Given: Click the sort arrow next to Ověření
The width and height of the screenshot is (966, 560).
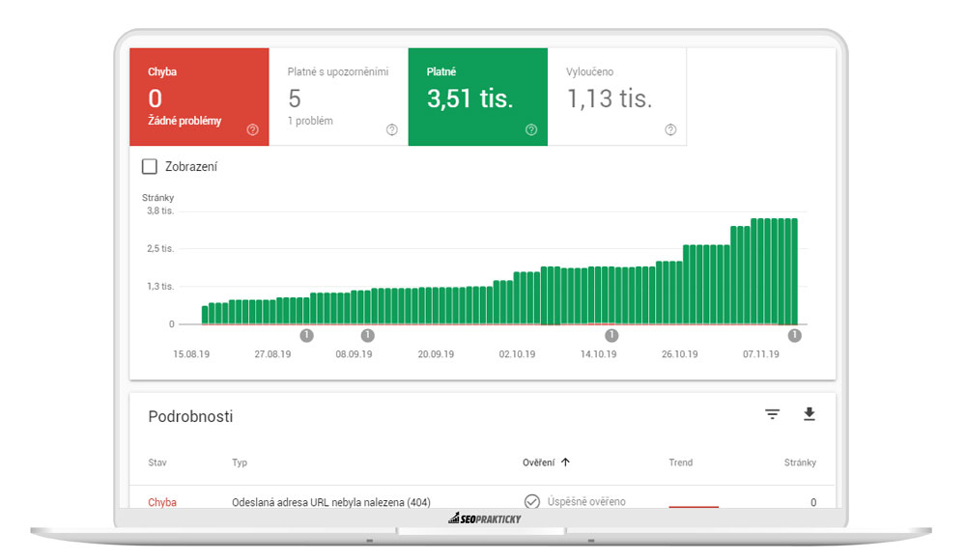Looking at the screenshot, I should [565, 462].
